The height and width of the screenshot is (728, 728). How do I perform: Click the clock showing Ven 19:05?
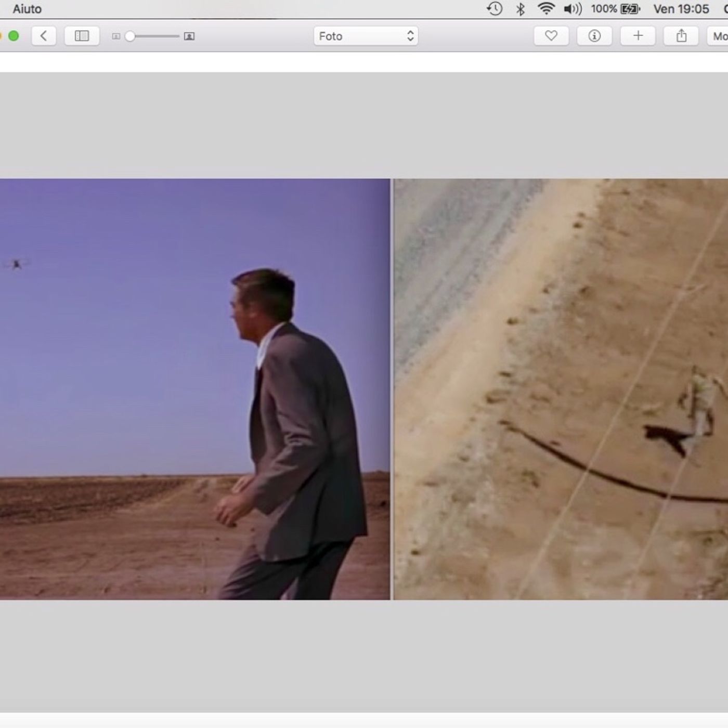point(681,9)
